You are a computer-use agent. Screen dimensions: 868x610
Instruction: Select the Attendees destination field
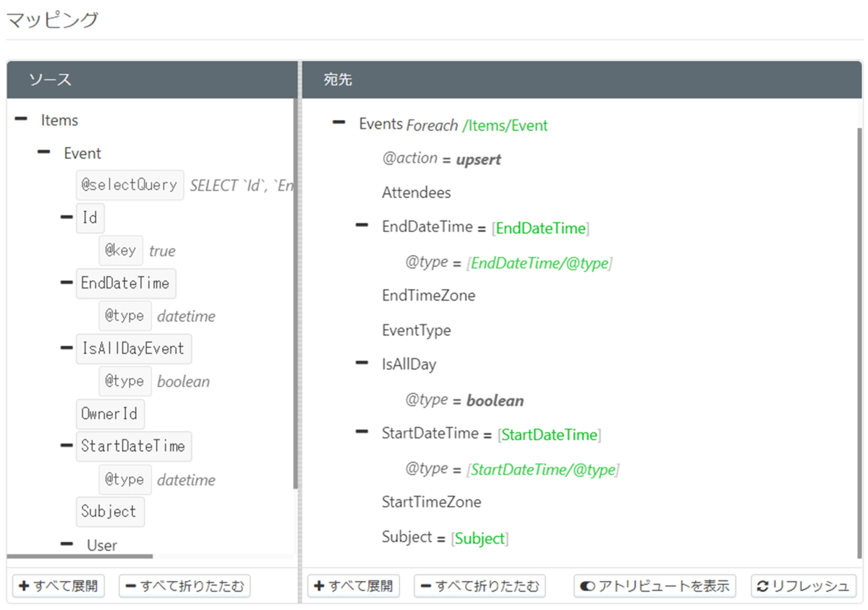click(x=417, y=193)
